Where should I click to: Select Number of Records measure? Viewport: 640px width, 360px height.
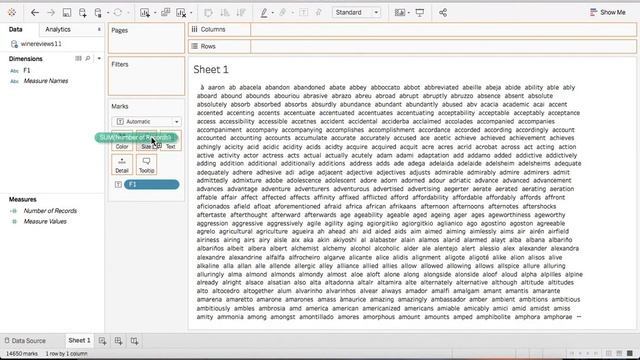point(50,211)
